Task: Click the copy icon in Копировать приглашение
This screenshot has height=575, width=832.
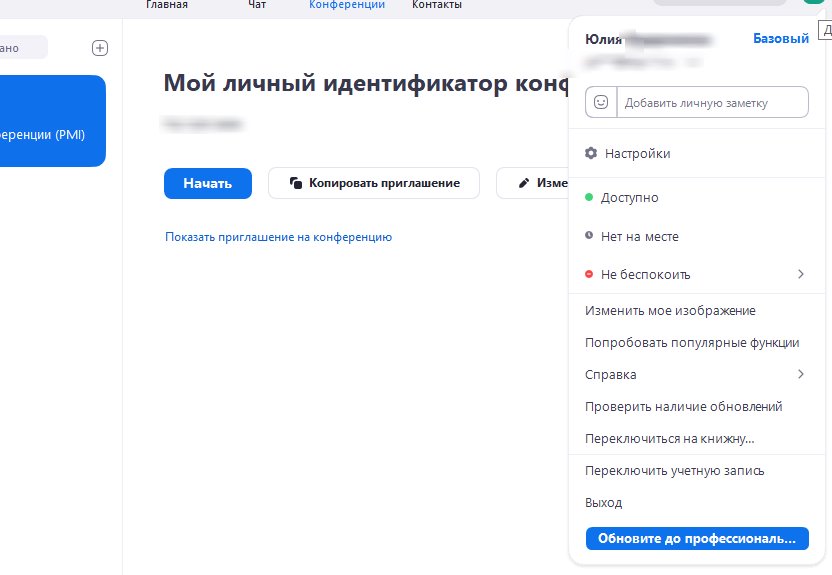Action: (296, 183)
